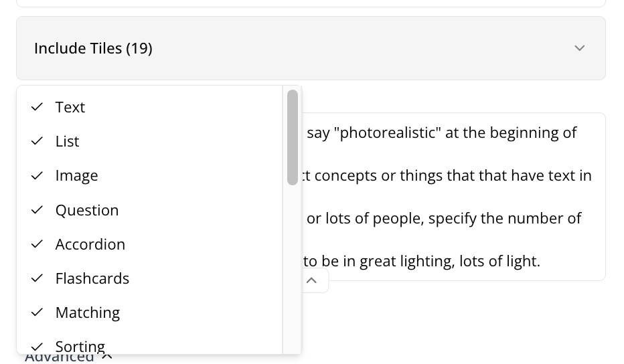Click the line about concepts that have text
Viewport: 624px width, 364px height.
click(x=447, y=175)
